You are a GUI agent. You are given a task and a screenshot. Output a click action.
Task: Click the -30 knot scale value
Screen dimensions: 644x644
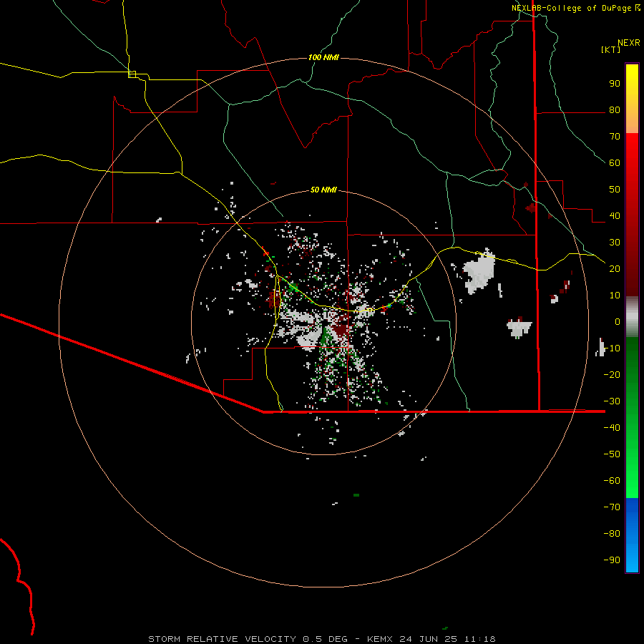[612, 401]
